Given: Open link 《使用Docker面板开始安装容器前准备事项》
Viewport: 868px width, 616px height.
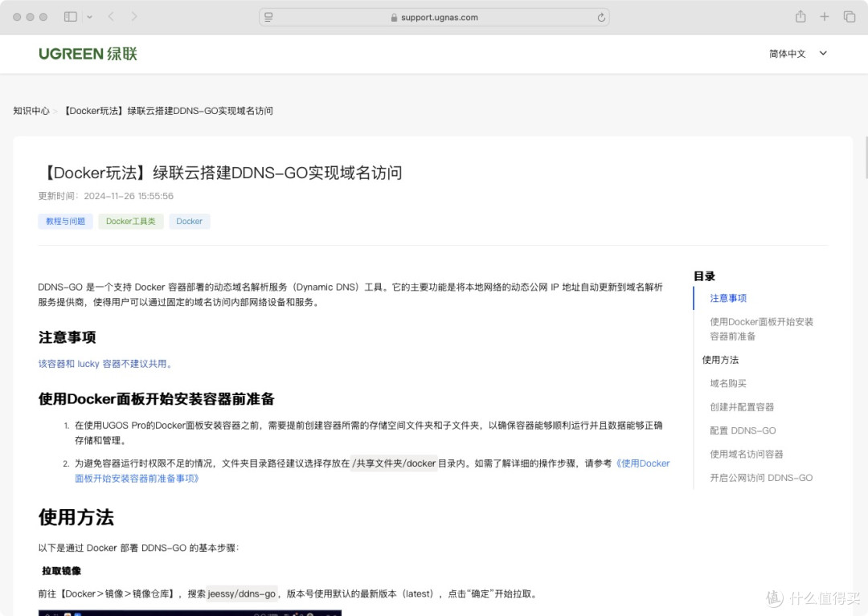Looking at the screenshot, I should tap(372, 471).
